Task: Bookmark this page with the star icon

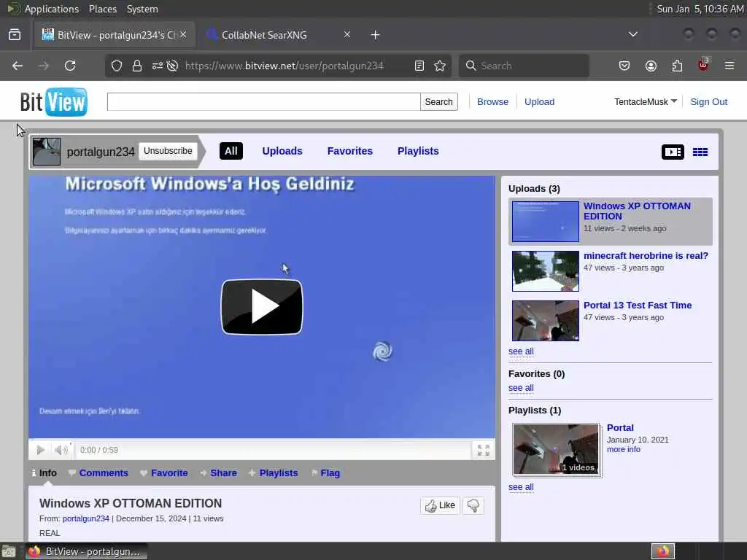Action: coord(440,66)
